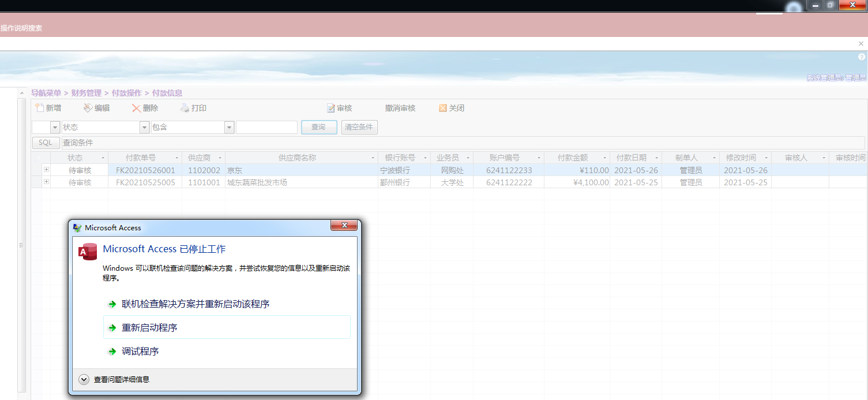This screenshot has height=400, width=868.
Task: Expand the FK20210526001 row
Action: tap(46, 170)
